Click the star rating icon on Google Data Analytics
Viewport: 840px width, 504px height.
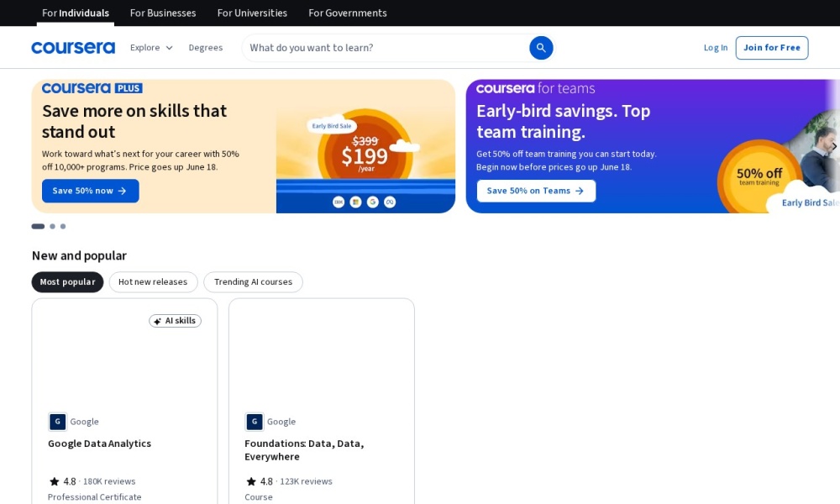pyautogui.click(x=54, y=481)
